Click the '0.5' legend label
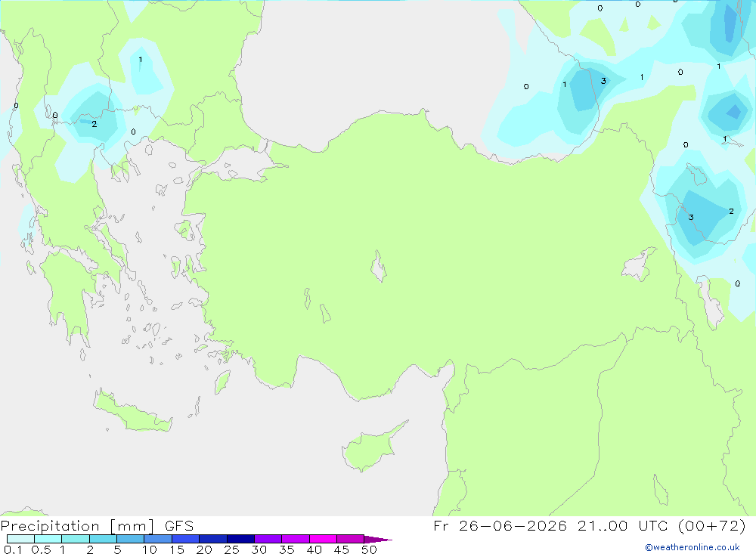This screenshot has width=756, height=554. click(x=41, y=549)
